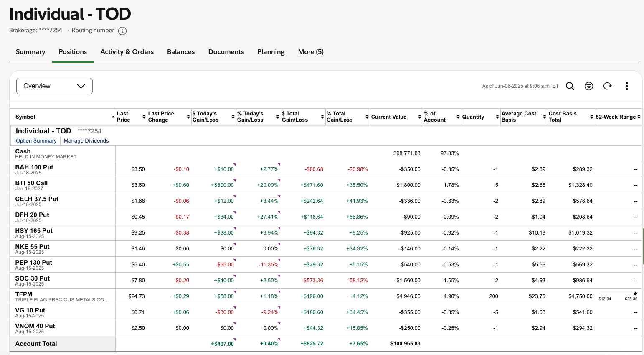Click BTI today's gain +$300.00
644x355 pixels.
pos(222,185)
